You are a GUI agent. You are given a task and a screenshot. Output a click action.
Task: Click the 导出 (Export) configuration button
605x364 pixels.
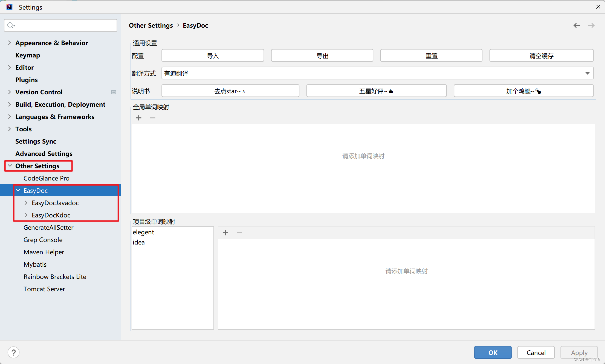322,56
